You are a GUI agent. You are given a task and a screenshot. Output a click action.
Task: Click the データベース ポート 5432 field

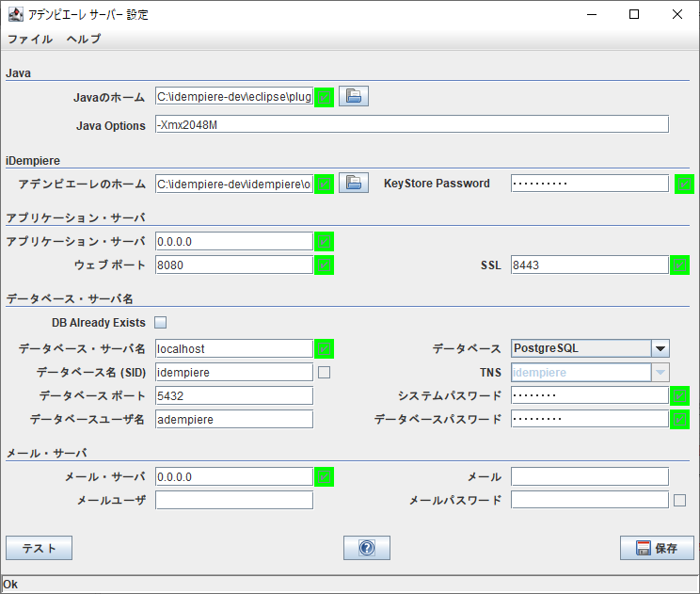234,395
